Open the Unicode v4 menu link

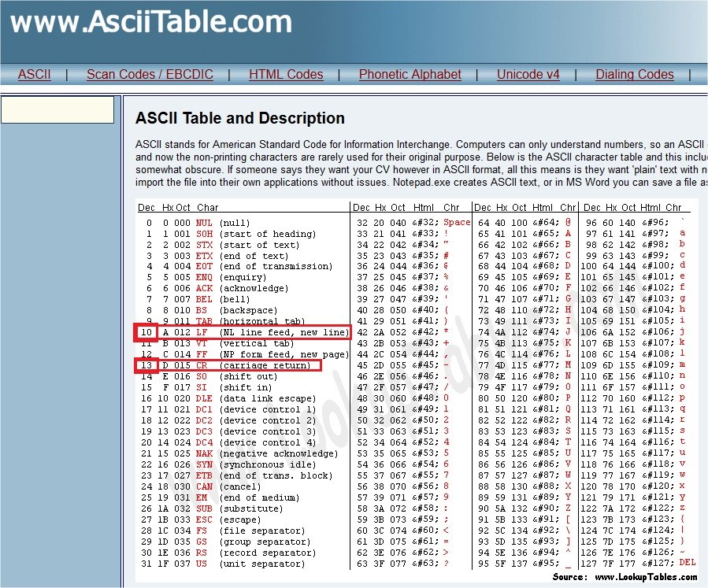[x=528, y=75]
